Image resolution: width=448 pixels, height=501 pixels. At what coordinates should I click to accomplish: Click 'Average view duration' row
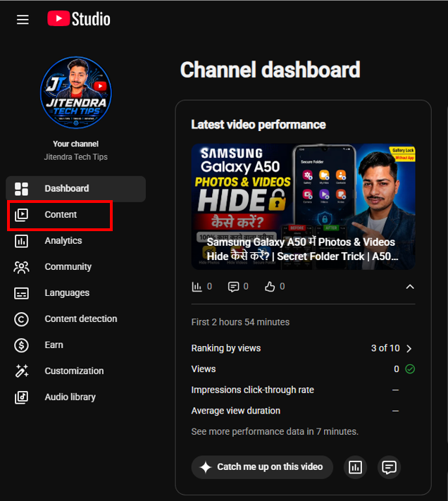point(303,411)
